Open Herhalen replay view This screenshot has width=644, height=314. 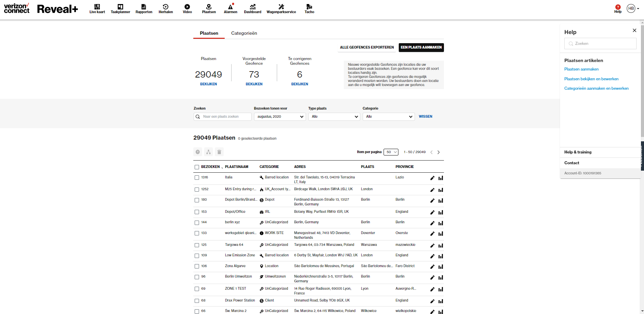(x=166, y=9)
